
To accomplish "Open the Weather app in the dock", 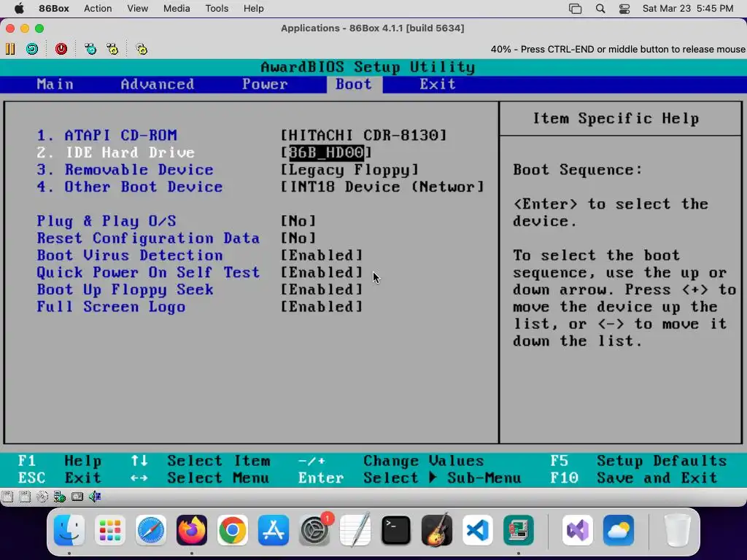I will click(x=619, y=530).
